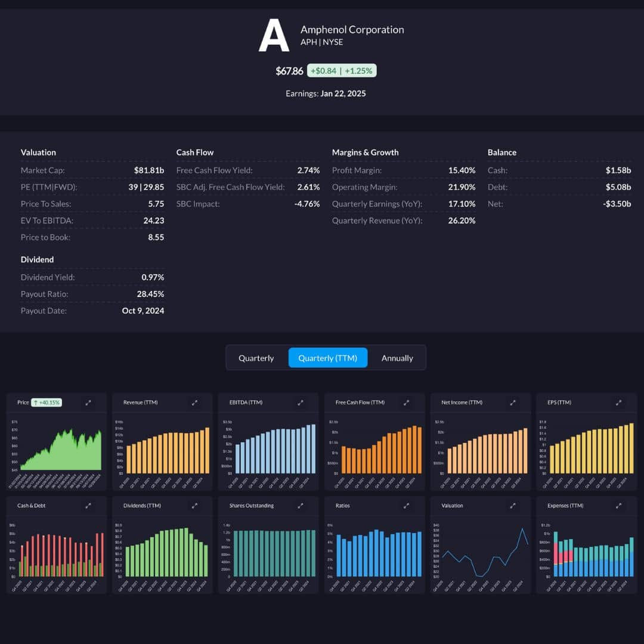Image resolution: width=644 pixels, height=644 pixels.
Task: Click the Free Cash Flow Yield value 2.74%
Action: tap(308, 171)
